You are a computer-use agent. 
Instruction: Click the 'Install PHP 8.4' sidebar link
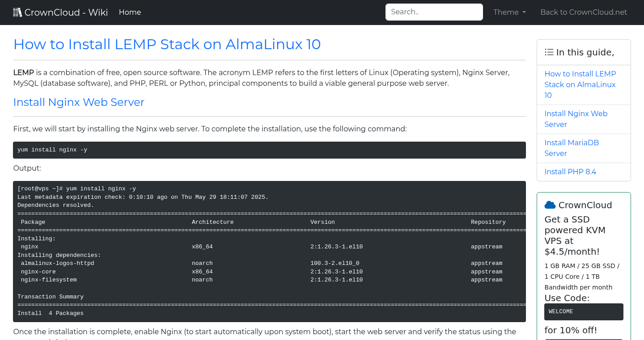pos(570,172)
